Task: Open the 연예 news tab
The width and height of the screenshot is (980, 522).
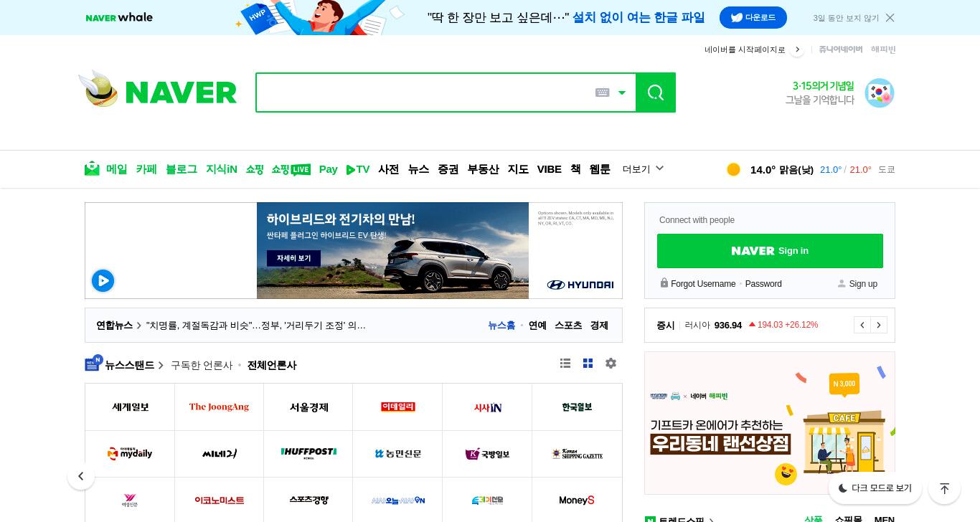Action: (537, 326)
